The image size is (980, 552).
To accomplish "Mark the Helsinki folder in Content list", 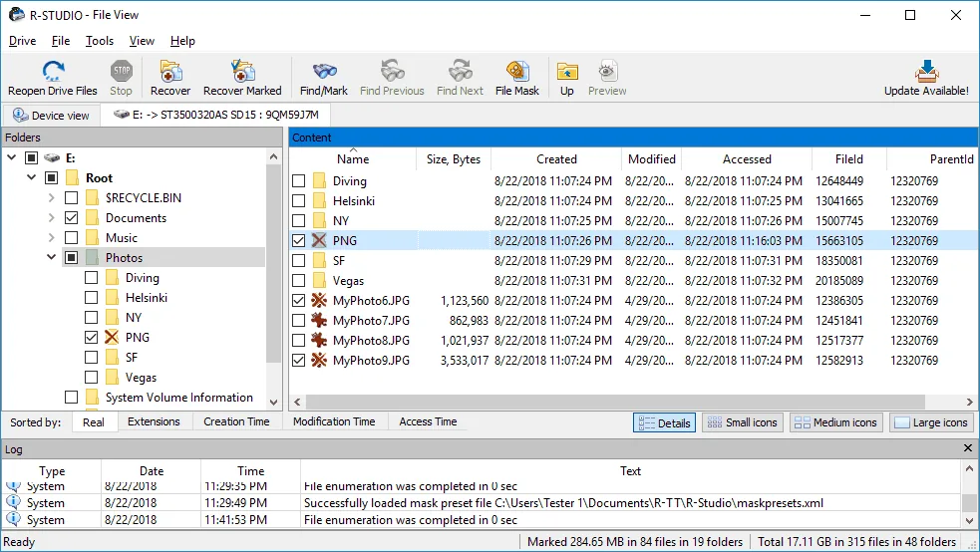I will [299, 201].
